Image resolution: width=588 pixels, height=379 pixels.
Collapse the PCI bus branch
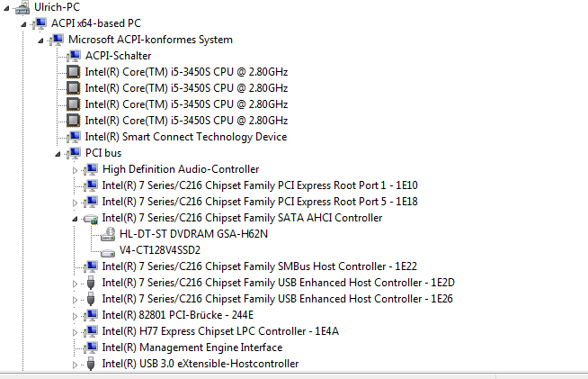coord(58,154)
